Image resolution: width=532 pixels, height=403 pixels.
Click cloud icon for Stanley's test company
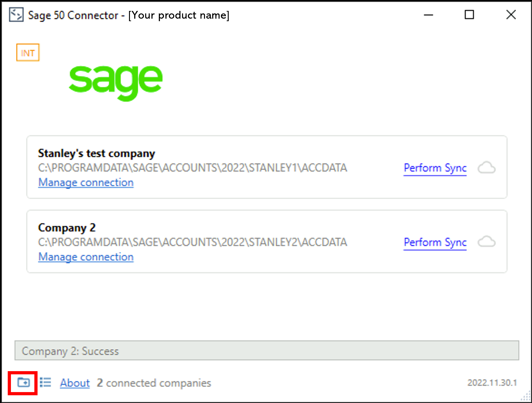pos(486,168)
